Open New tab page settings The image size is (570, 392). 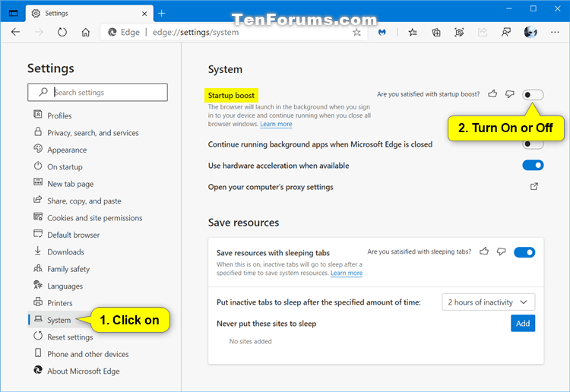[x=70, y=184]
